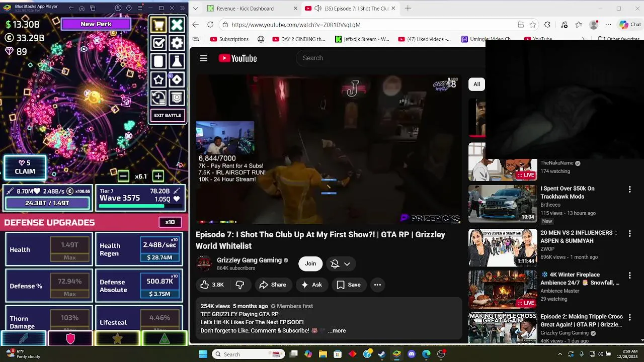Open the game settings gear icon
644x362 pixels.
[177, 43]
